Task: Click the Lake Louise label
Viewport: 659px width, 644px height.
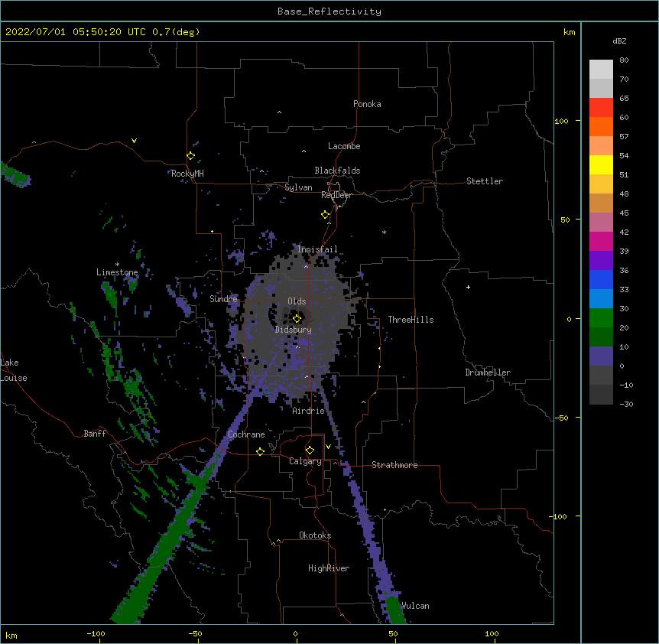Action: (x=14, y=370)
